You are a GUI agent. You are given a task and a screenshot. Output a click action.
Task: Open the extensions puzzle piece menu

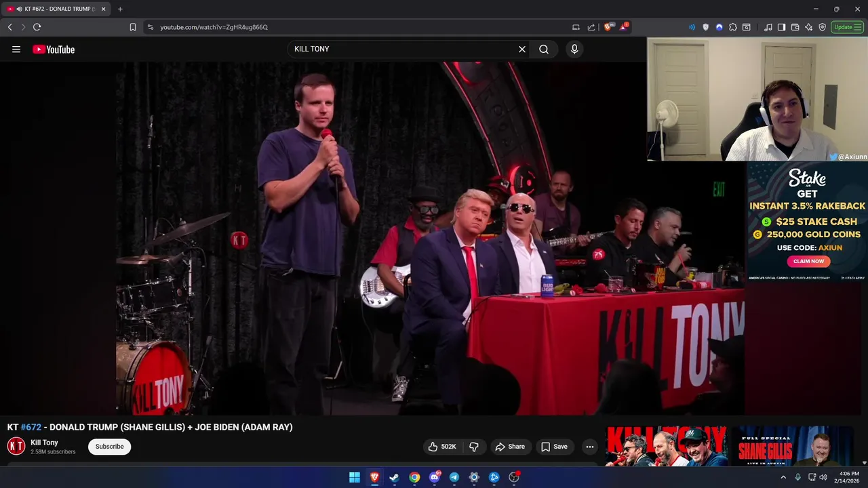click(x=733, y=27)
